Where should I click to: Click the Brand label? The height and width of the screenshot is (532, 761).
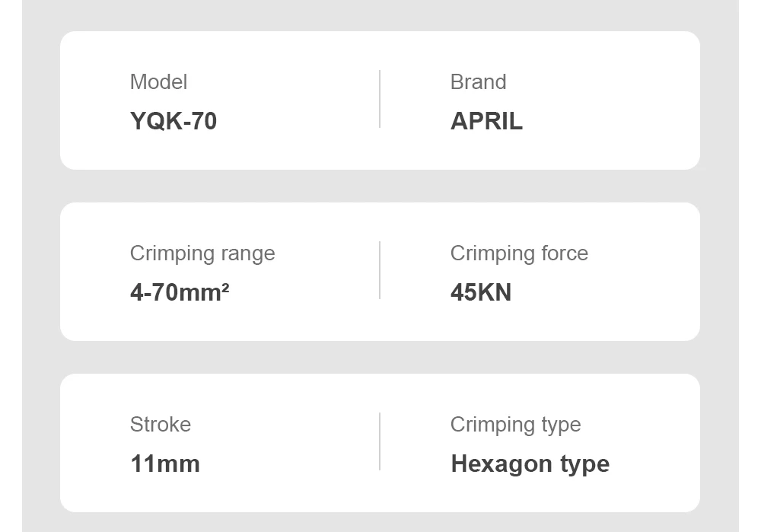click(478, 82)
